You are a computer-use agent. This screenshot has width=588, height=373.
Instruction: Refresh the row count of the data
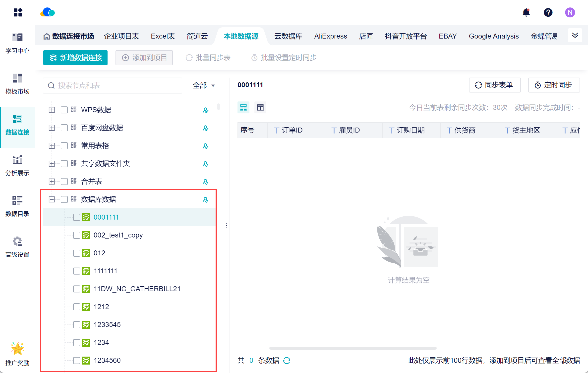tap(287, 360)
